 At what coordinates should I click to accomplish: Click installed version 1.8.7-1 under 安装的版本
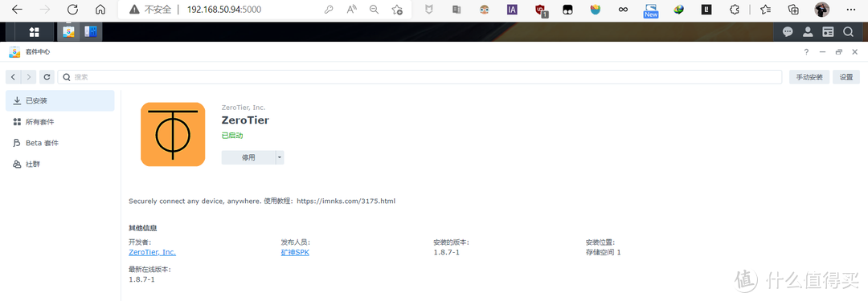click(447, 252)
